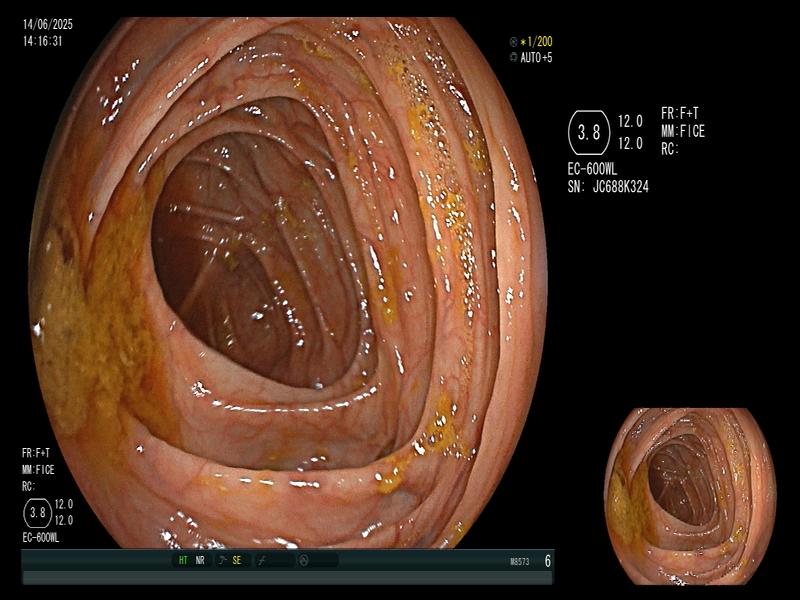Screen dimensions: 800x600
Task: Click the AUTO+5 exposure value
Action: pyautogui.click(x=536, y=58)
